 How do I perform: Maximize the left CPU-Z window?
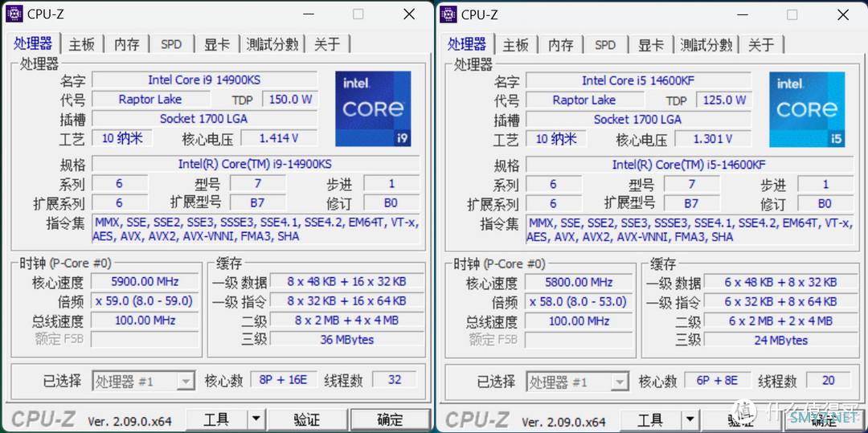[358, 14]
